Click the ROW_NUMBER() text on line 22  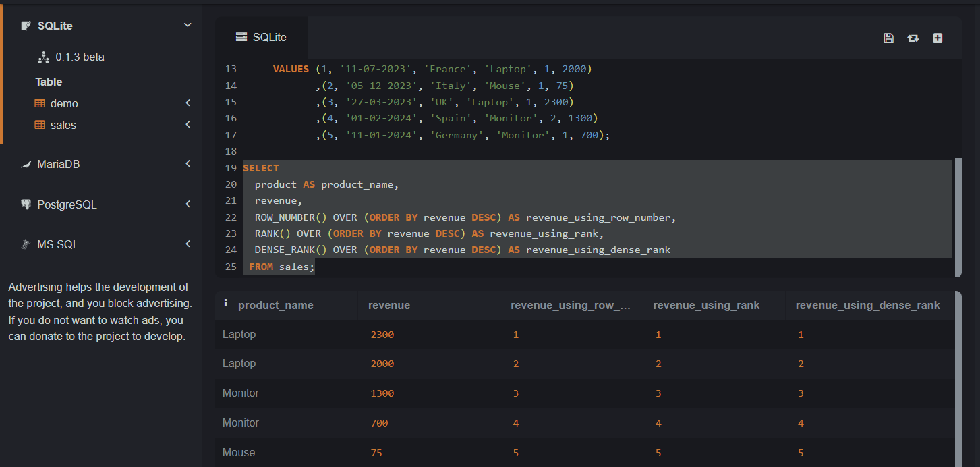pyautogui.click(x=291, y=217)
